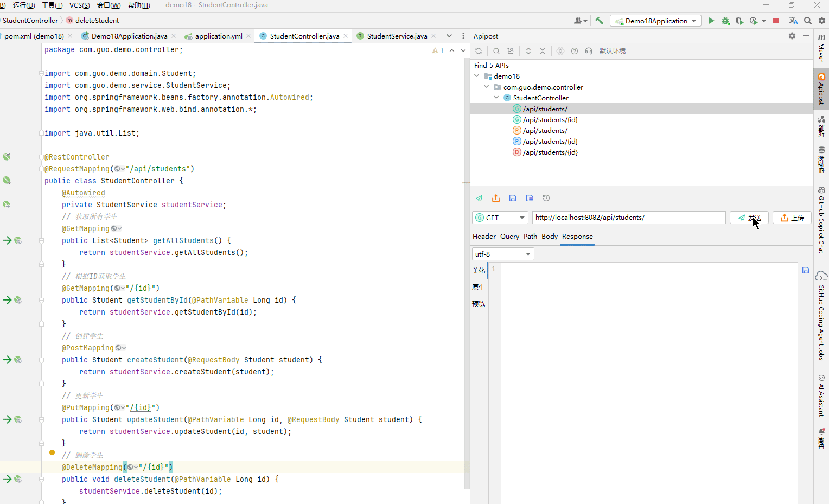
Task: Switch to the StudentService.java editor tab
Action: click(397, 36)
